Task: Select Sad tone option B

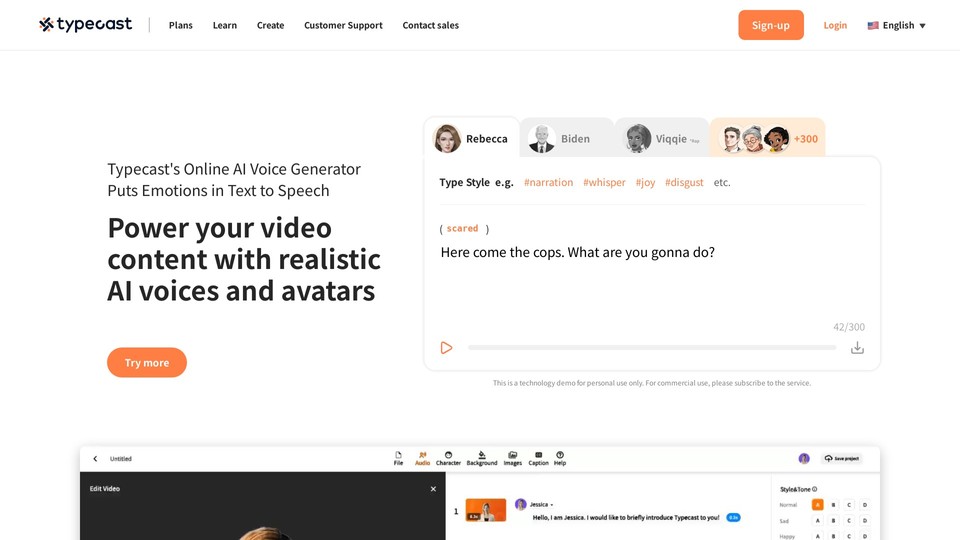Action: [x=833, y=521]
